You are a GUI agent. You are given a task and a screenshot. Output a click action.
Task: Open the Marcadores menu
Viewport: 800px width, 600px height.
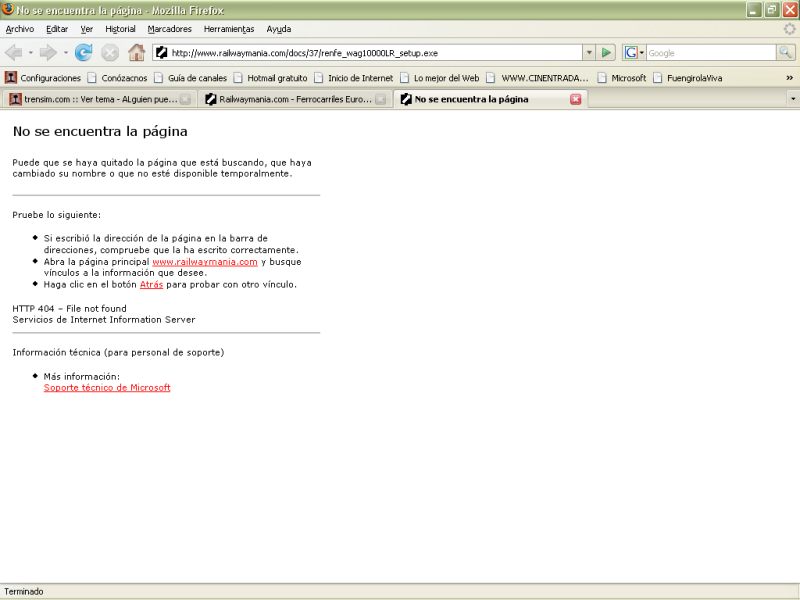point(169,29)
